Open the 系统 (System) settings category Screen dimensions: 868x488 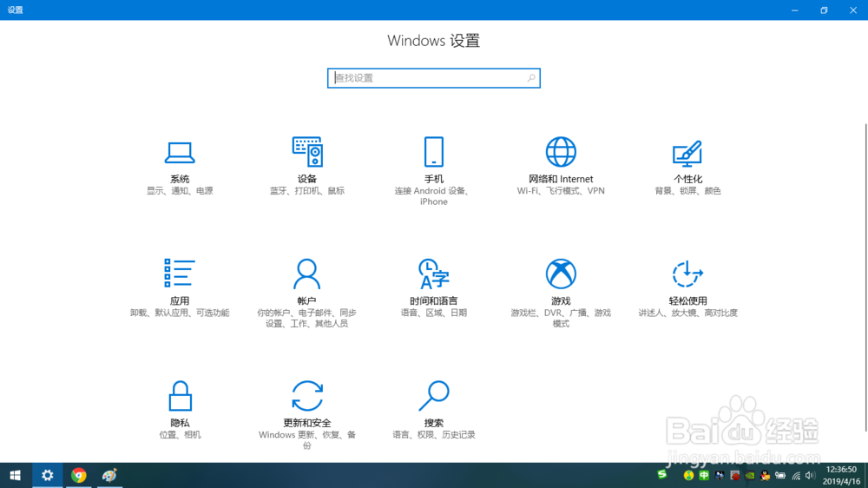(180, 169)
